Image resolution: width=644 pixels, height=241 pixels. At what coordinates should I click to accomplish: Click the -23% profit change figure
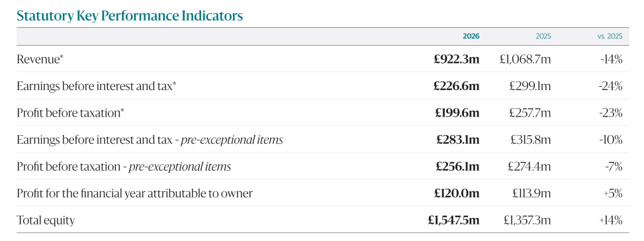611,113
